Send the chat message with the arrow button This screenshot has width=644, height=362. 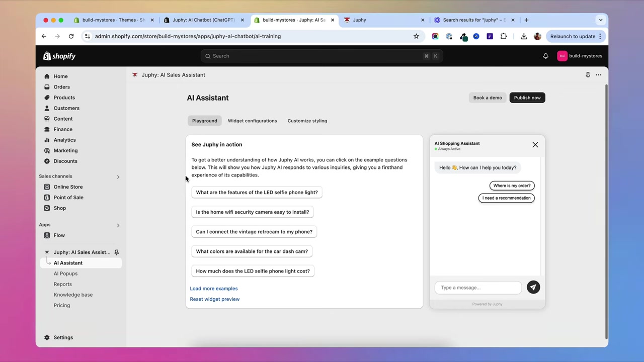[x=533, y=287]
